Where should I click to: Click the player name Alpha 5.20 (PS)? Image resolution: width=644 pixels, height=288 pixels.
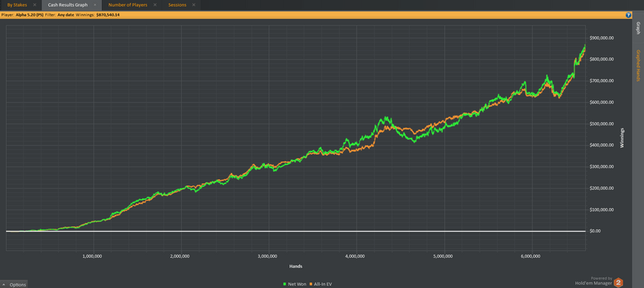29,15
